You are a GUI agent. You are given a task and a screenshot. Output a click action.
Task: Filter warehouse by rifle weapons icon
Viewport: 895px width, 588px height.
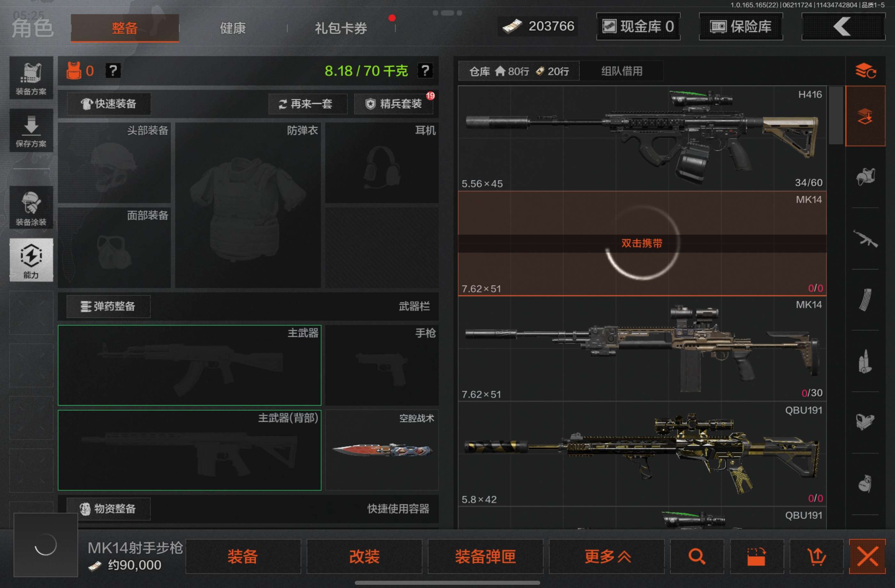pyautogui.click(x=865, y=238)
